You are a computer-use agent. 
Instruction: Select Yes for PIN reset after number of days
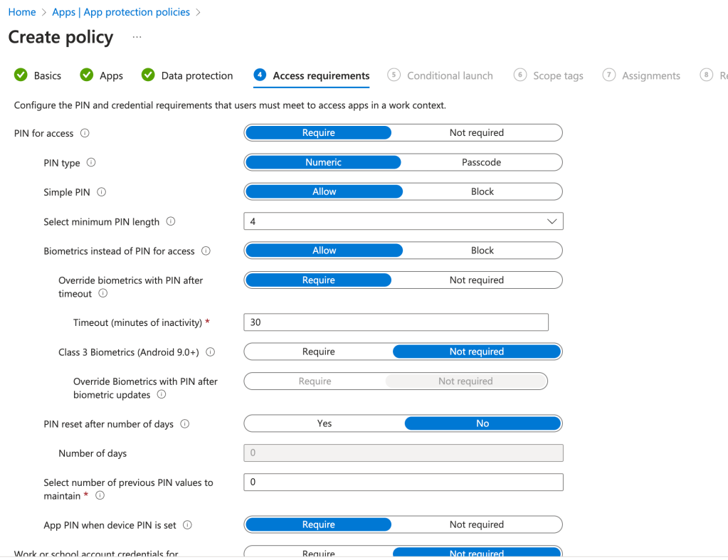[x=324, y=423]
